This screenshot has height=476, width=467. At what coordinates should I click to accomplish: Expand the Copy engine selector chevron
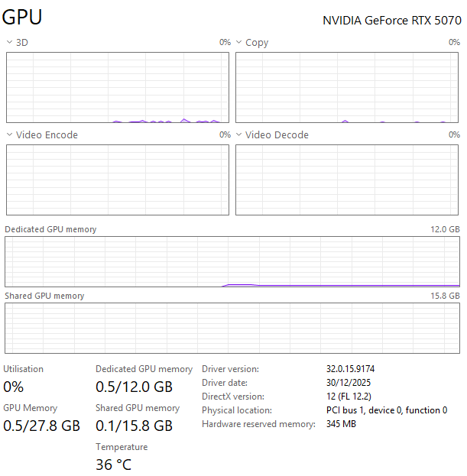pos(239,43)
